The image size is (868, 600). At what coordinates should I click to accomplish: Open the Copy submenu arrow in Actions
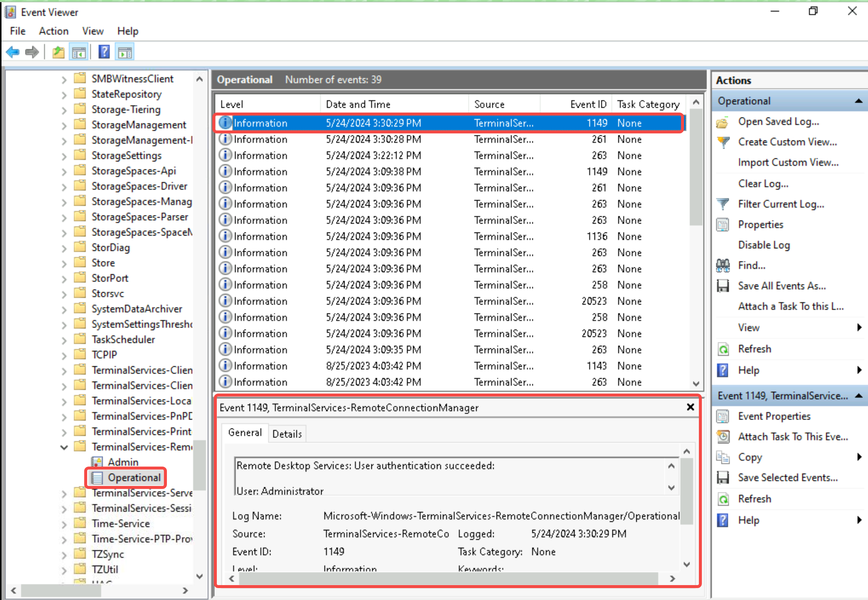pyautogui.click(x=859, y=457)
